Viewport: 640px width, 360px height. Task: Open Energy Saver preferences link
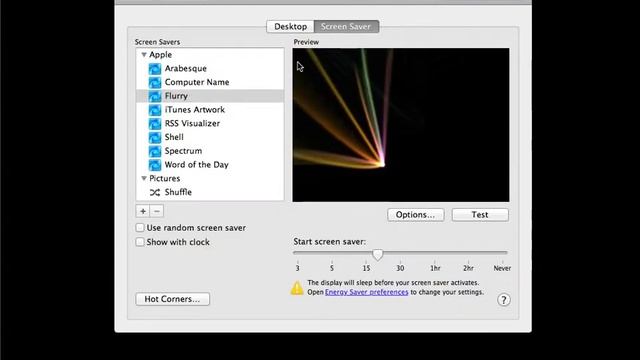[x=367, y=292]
